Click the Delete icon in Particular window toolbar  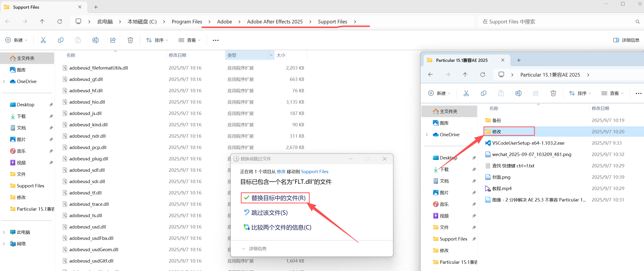(553, 93)
